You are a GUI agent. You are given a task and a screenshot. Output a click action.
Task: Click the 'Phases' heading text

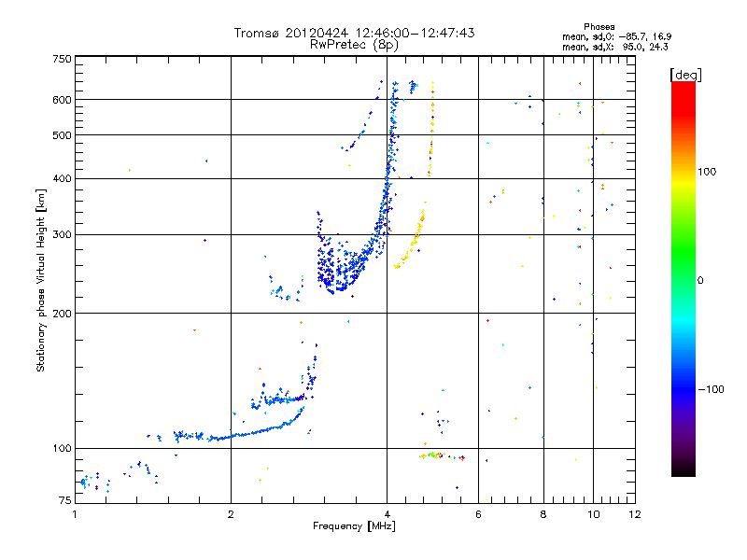[x=599, y=27]
